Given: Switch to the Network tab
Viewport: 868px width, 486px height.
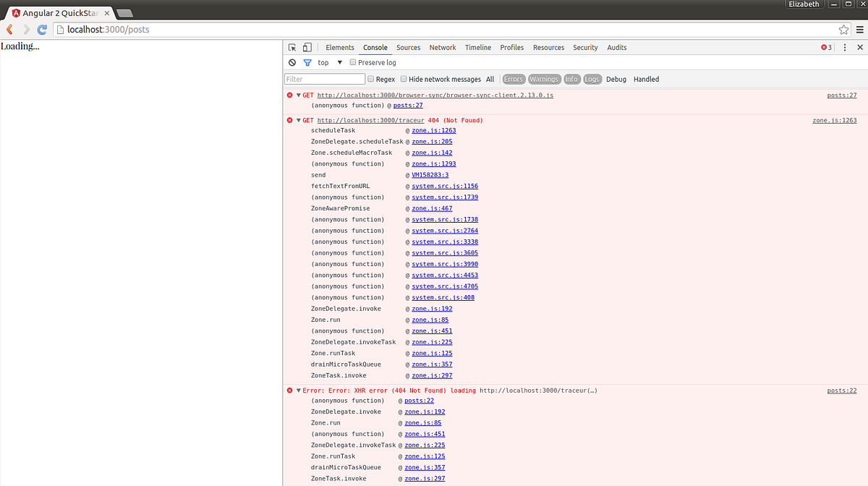Looking at the screenshot, I should pos(443,47).
